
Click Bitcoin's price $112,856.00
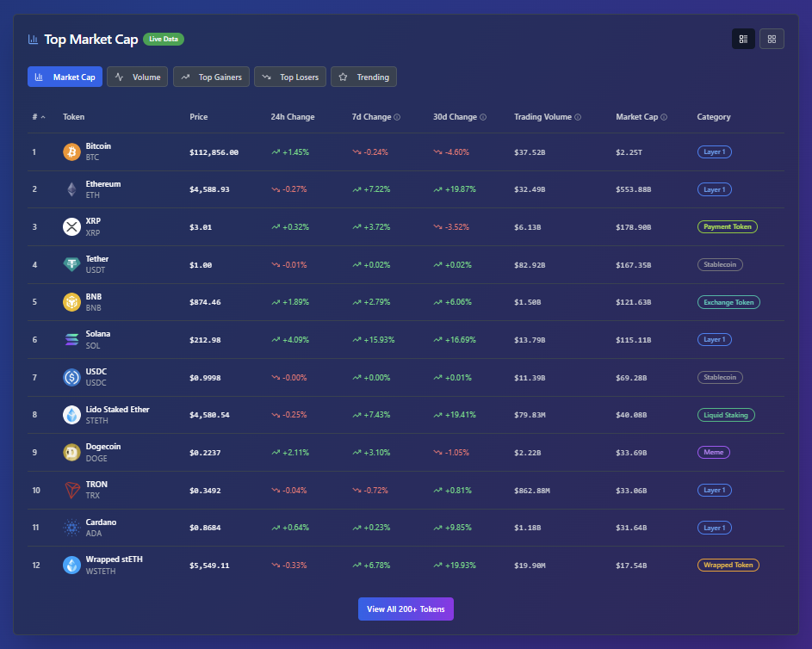click(214, 152)
